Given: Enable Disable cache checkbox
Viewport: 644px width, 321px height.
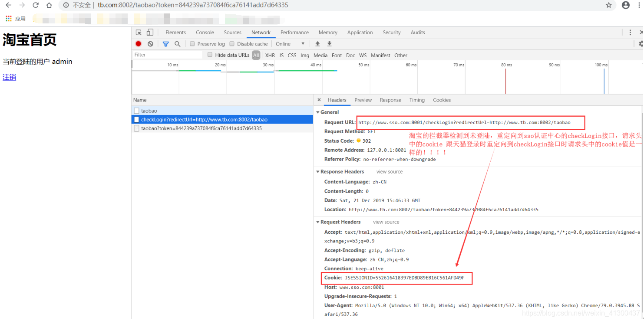Looking at the screenshot, I should 232,44.
